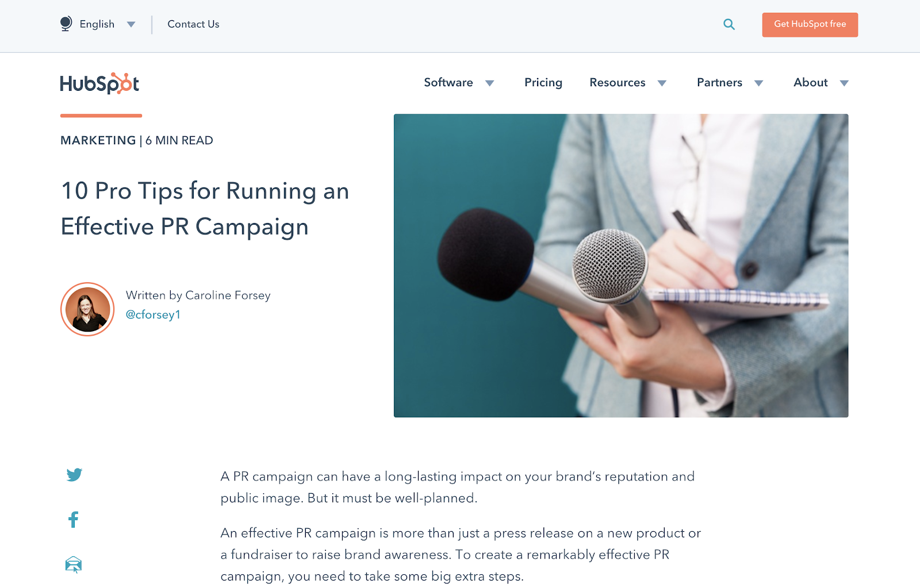Image resolution: width=920 pixels, height=588 pixels.
Task: Open Caroline Forsey's author avatar
Action: tap(87, 309)
